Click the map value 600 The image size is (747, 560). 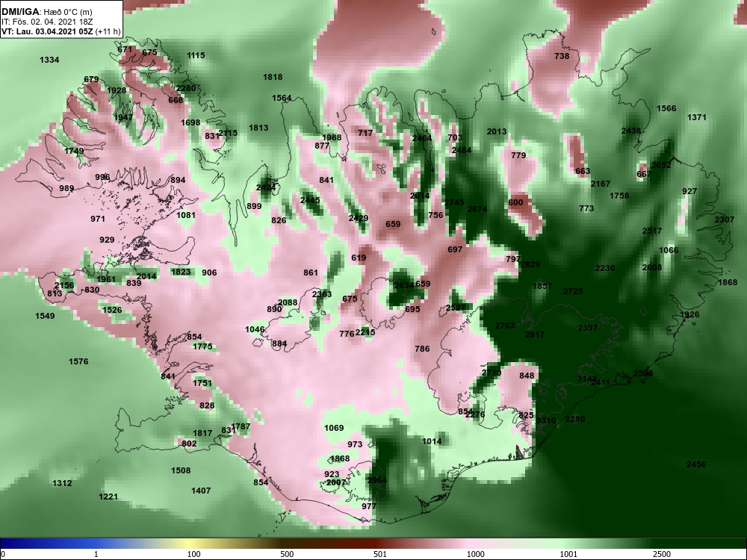point(515,202)
